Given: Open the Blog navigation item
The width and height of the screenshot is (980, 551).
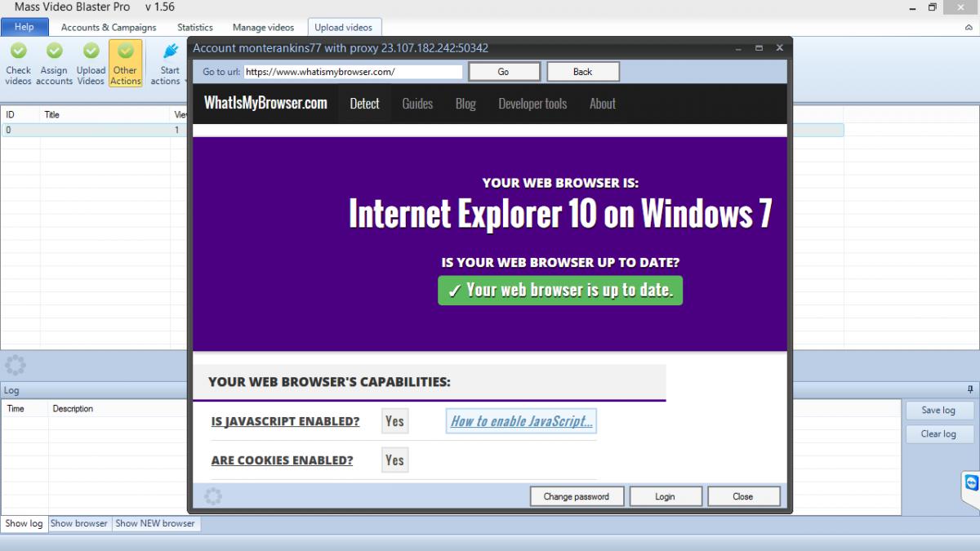Looking at the screenshot, I should point(465,104).
